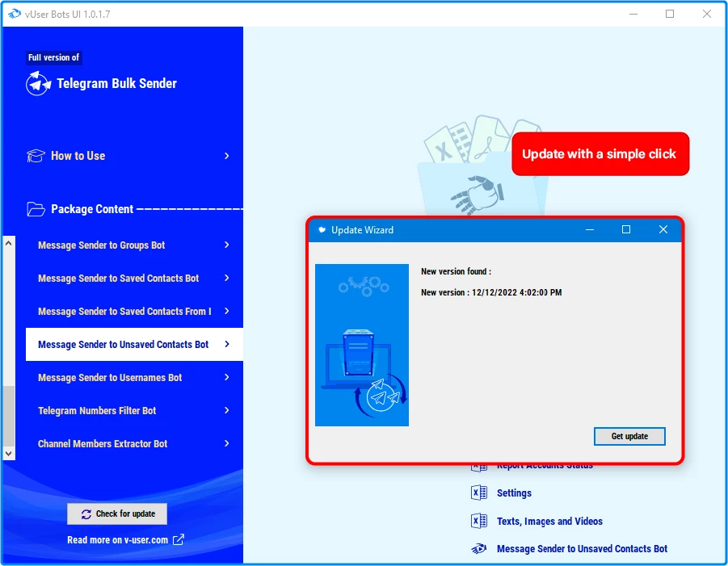728x566 pixels.
Task: Open the Read more on v-user.com link
Action: click(117, 539)
